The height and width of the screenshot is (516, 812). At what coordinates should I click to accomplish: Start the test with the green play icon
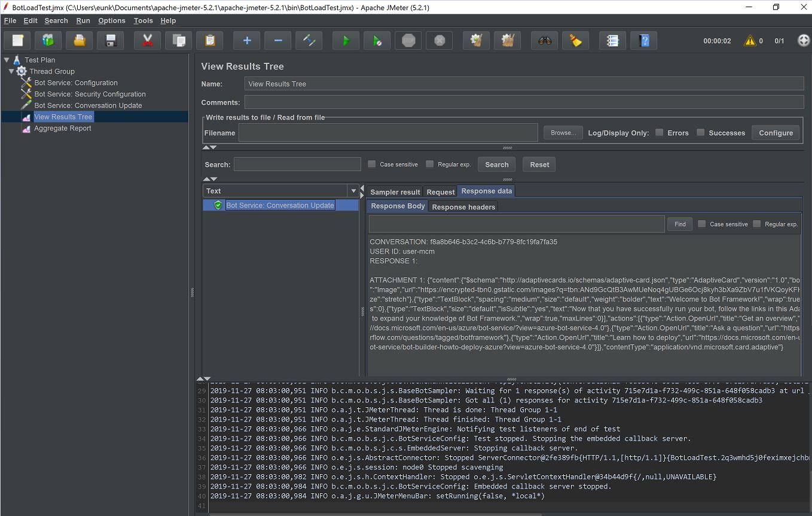click(x=346, y=41)
